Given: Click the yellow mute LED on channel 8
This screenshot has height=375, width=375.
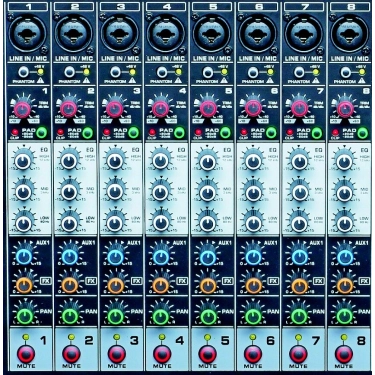Looking at the screenshot, I should 344,337.
